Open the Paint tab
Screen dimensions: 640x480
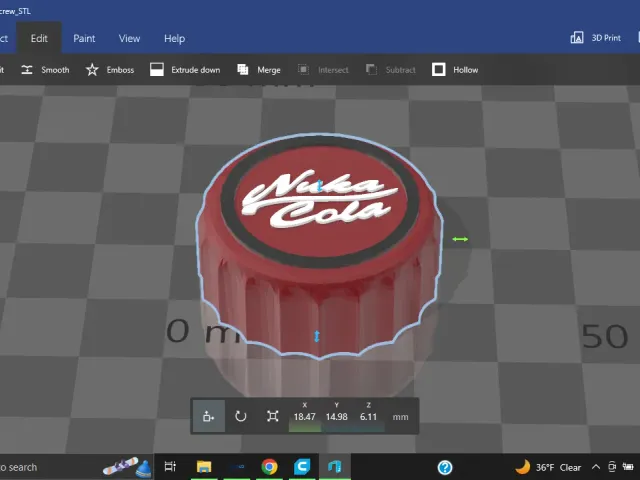pos(84,38)
